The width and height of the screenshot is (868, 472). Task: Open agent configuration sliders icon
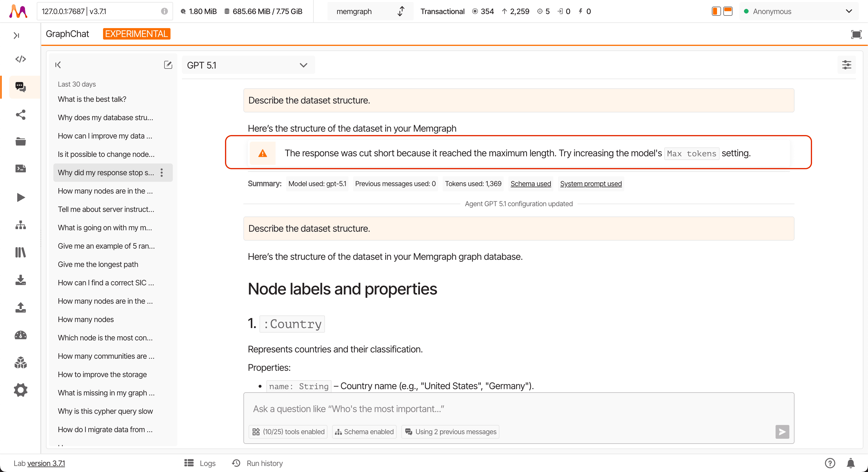tap(846, 65)
